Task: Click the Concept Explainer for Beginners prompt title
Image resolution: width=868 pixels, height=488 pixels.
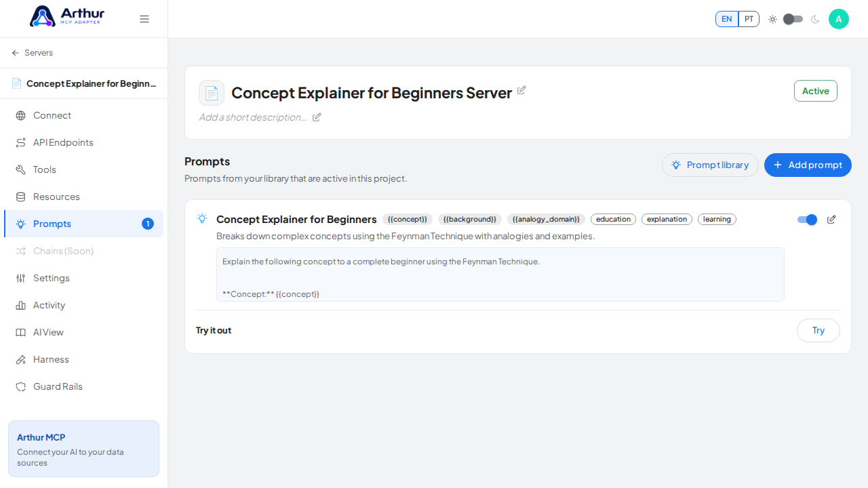Action: click(296, 219)
